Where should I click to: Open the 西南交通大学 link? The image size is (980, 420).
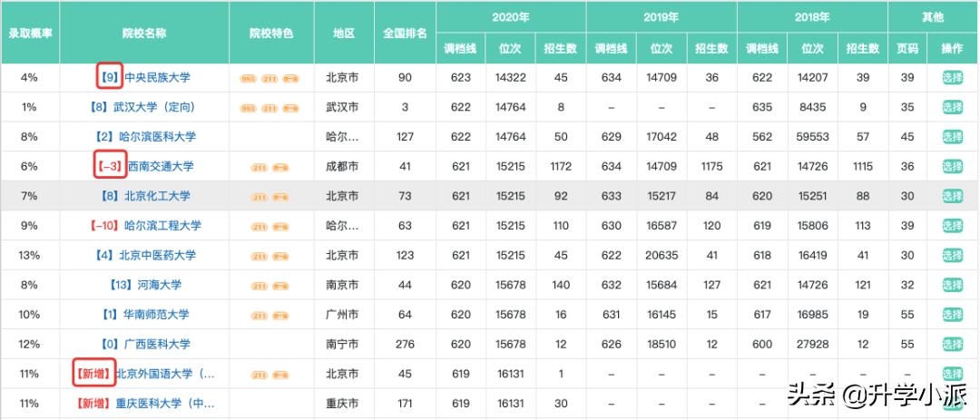162,166
